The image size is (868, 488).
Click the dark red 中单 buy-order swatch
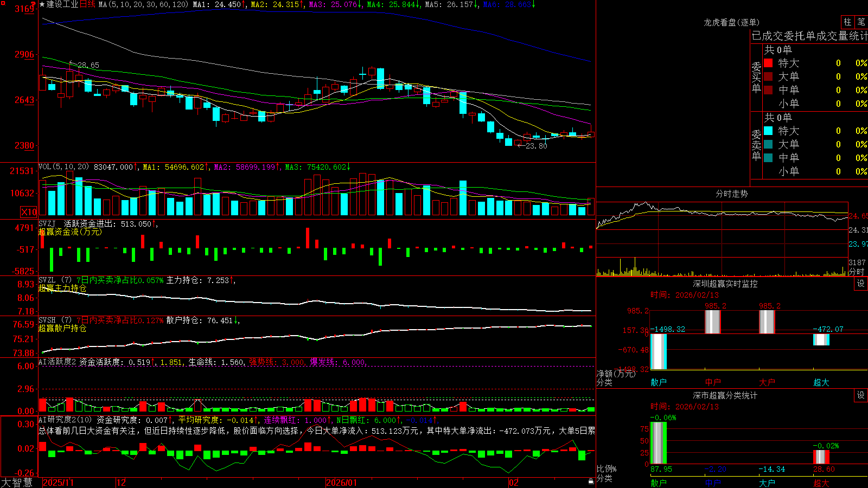[x=768, y=90]
